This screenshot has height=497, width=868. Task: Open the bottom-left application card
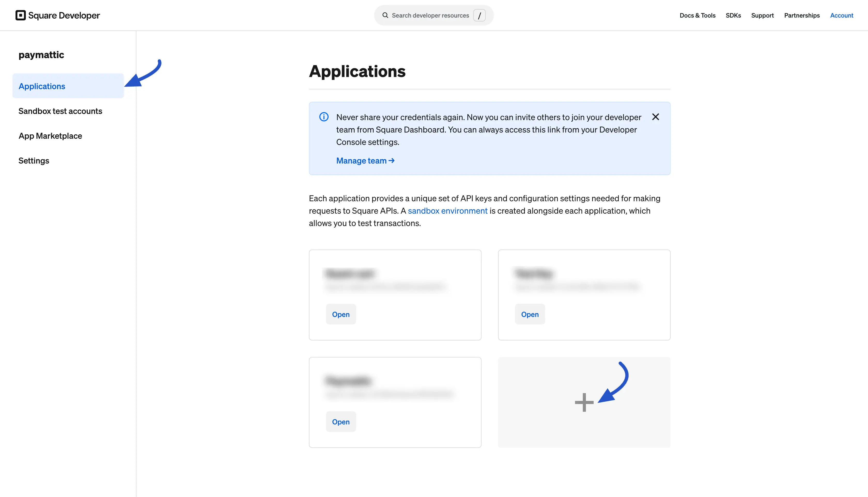click(x=341, y=422)
